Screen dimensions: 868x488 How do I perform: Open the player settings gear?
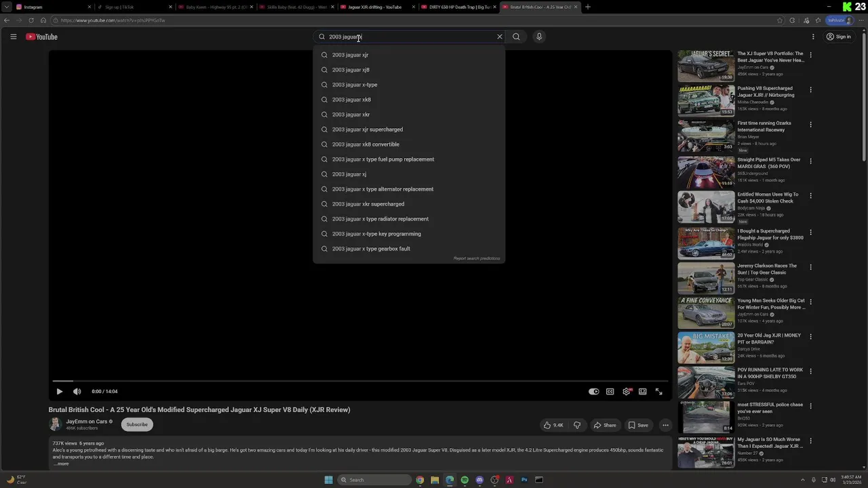coord(626,391)
